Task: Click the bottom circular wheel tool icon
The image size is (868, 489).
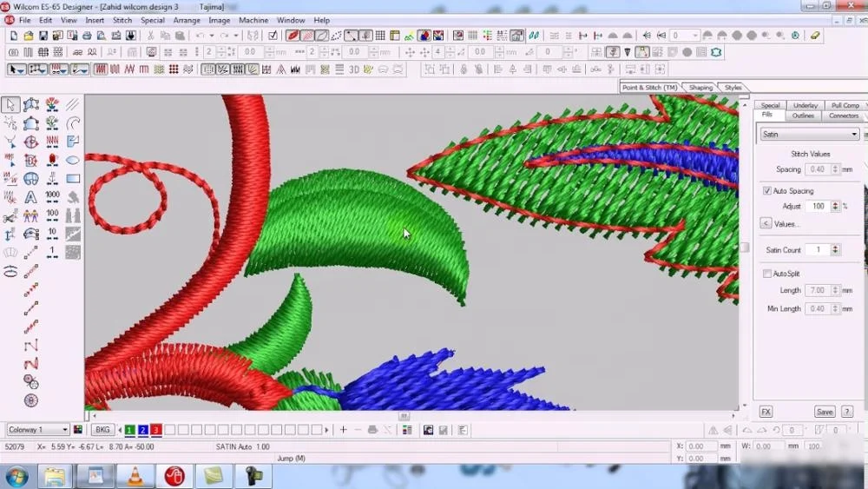Action: 31,400
